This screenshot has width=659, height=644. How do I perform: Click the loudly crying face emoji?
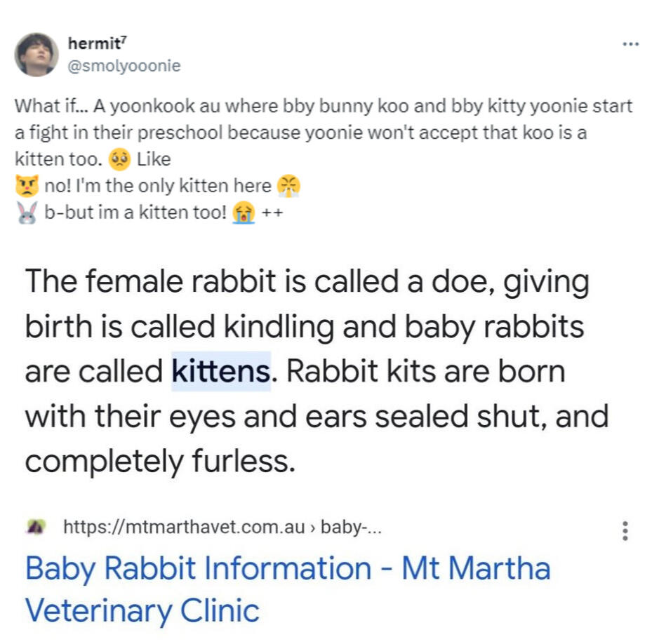[244, 213]
